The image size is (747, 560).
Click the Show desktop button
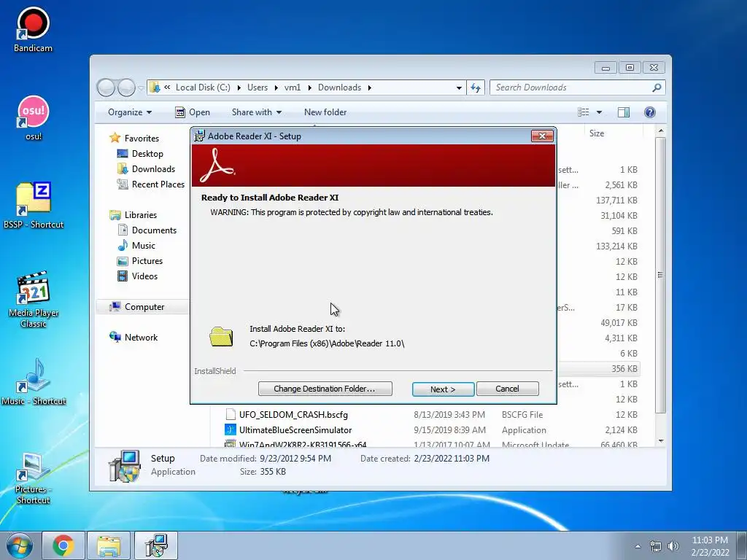pyautogui.click(x=742, y=545)
